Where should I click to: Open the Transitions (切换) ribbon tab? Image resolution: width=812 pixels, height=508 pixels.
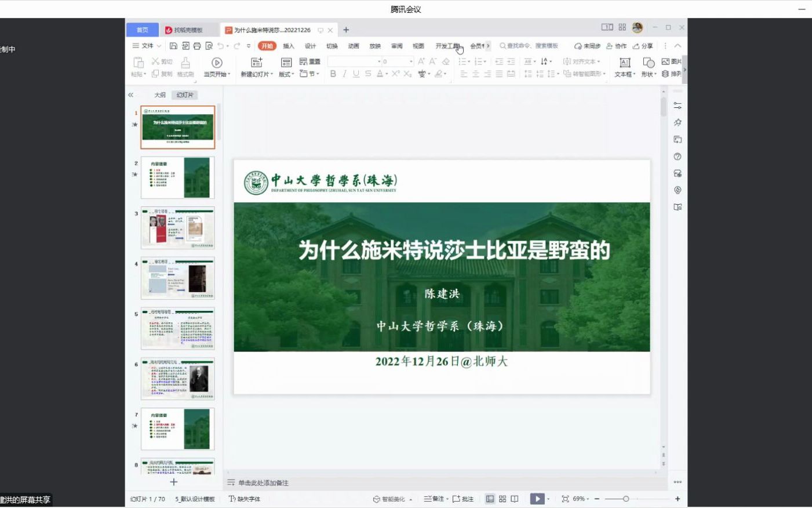(332, 46)
